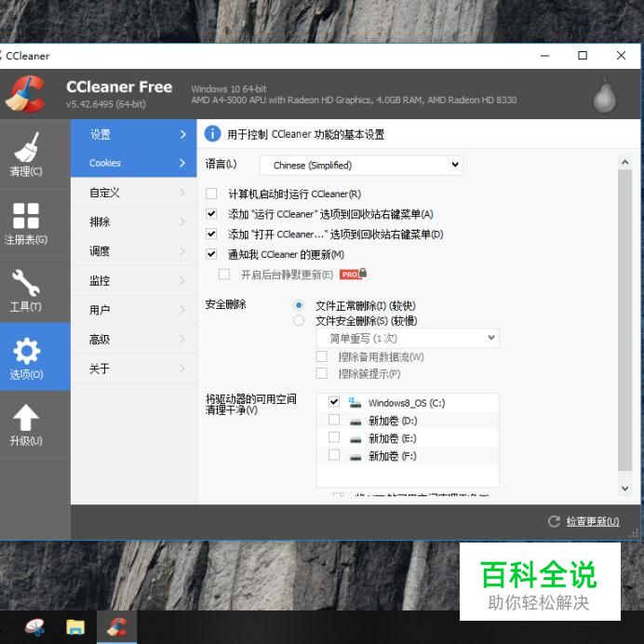Image resolution: width=644 pixels, height=644 pixels.
Task: Check the 新加卷 (F:) drive checkbox
Action: click(334, 455)
